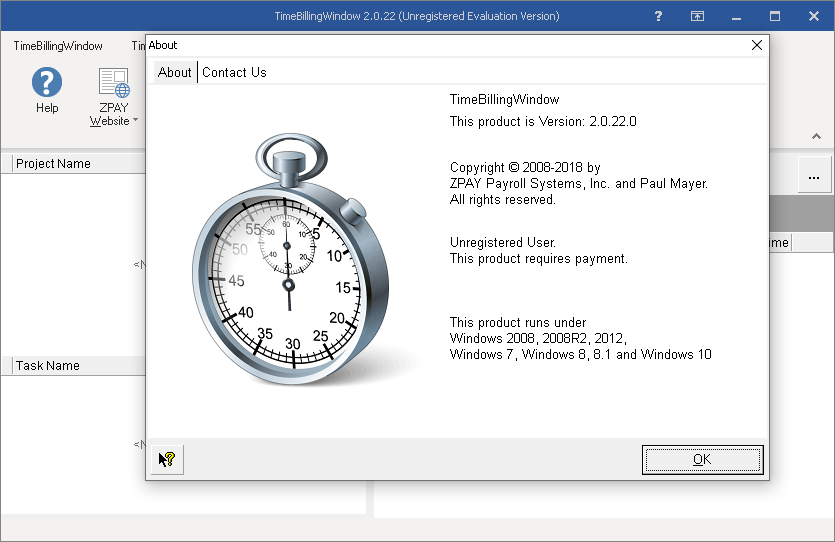
Task: Open the ZPAY Website icon
Action: click(113, 83)
